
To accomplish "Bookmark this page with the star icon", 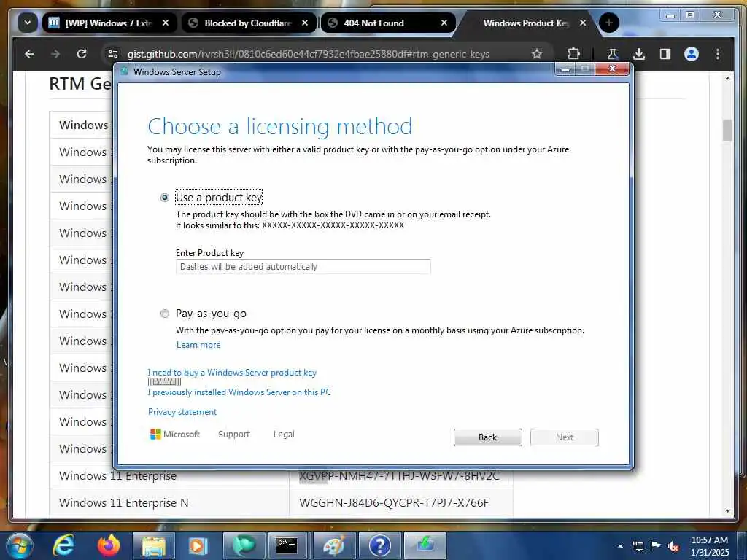I will point(537,54).
